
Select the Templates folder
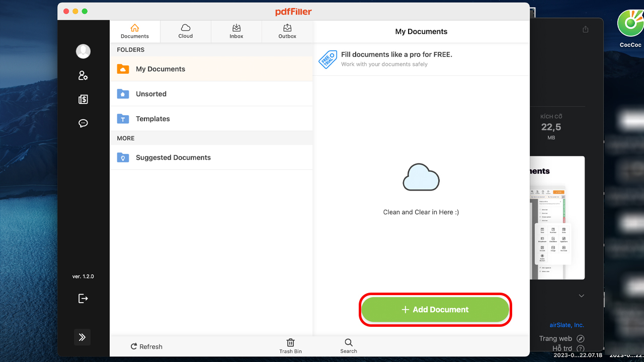(211, 119)
